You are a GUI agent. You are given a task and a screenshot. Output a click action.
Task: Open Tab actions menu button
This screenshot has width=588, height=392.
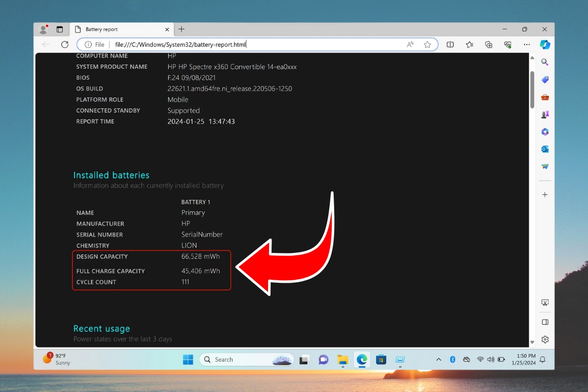pyautogui.click(x=60, y=29)
